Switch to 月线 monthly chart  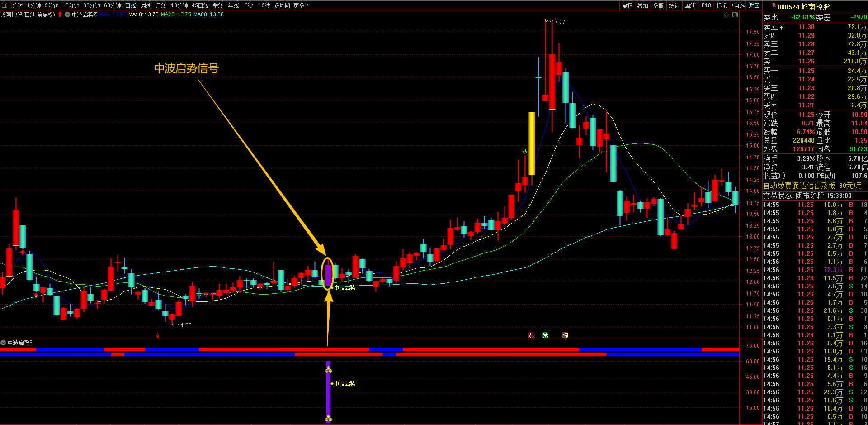click(x=161, y=5)
